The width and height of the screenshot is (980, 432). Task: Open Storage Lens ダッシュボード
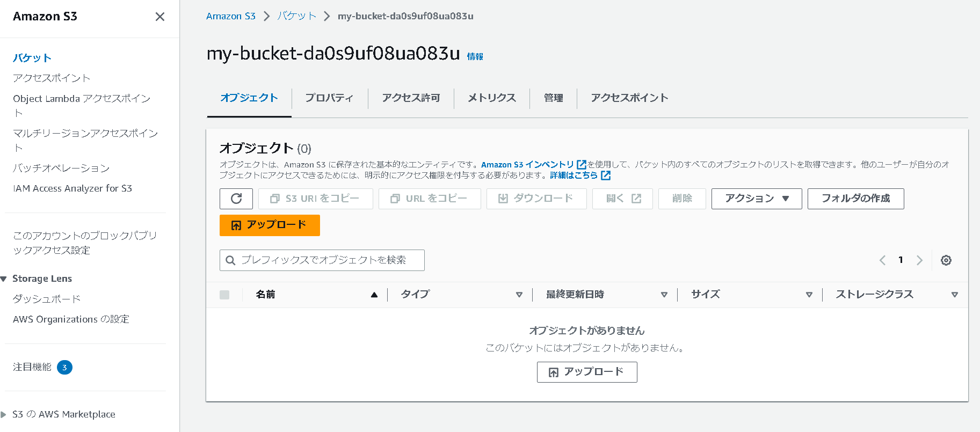click(47, 299)
